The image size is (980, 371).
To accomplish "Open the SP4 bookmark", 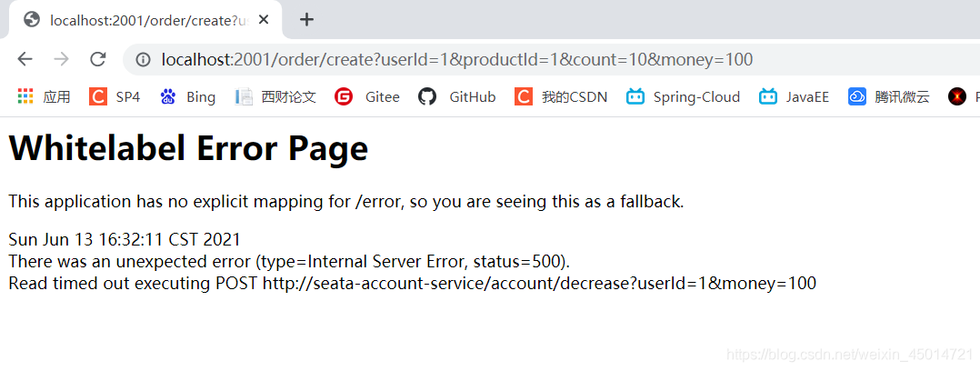I will (x=115, y=97).
